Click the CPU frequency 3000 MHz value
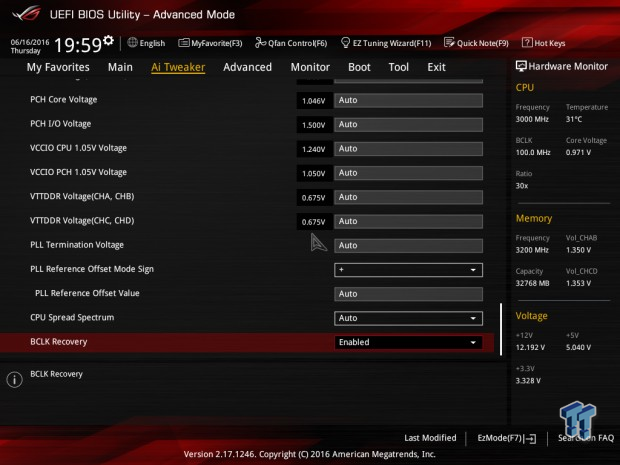 click(x=532, y=119)
